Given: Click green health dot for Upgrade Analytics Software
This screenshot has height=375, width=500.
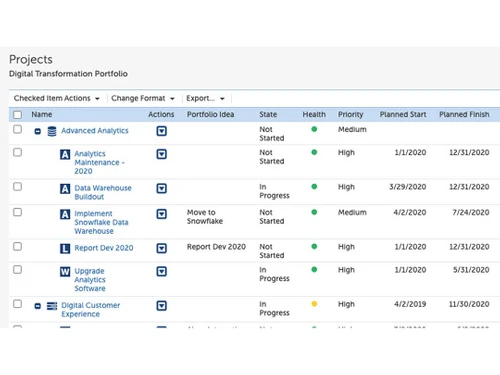Looking at the screenshot, I should pos(314,269).
